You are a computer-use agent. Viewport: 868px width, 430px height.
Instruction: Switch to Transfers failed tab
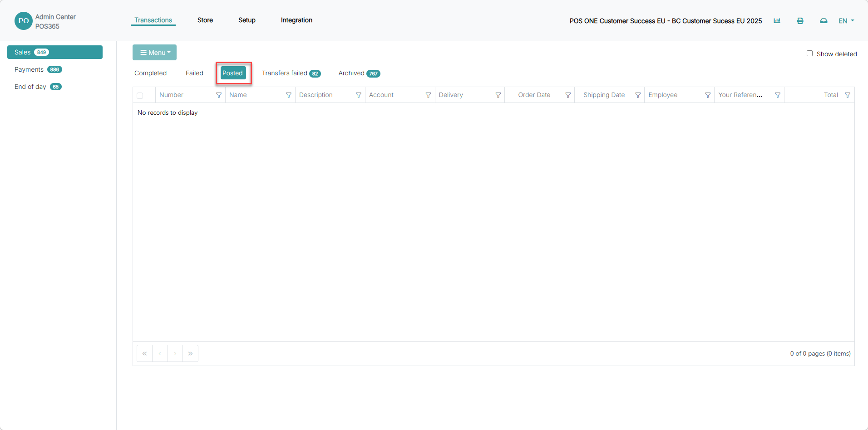pyautogui.click(x=291, y=73)
